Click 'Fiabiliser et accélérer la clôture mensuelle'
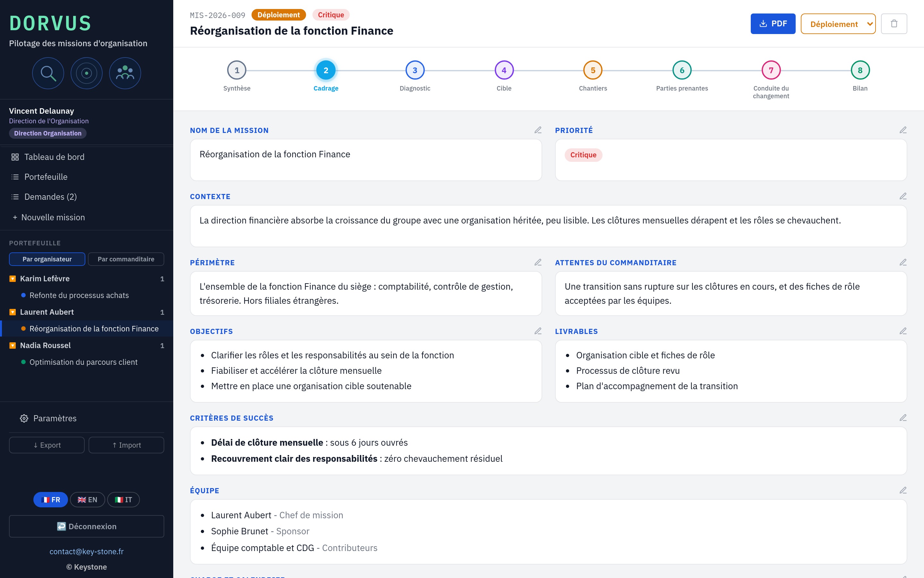Viewport: 924px width, 578px height. [296, 371]
